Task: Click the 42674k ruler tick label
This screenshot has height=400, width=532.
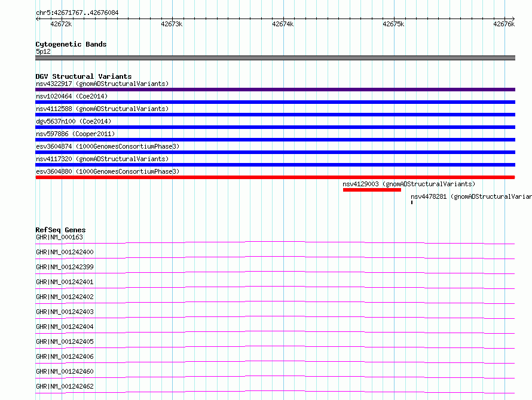Action: click(283, 24)
